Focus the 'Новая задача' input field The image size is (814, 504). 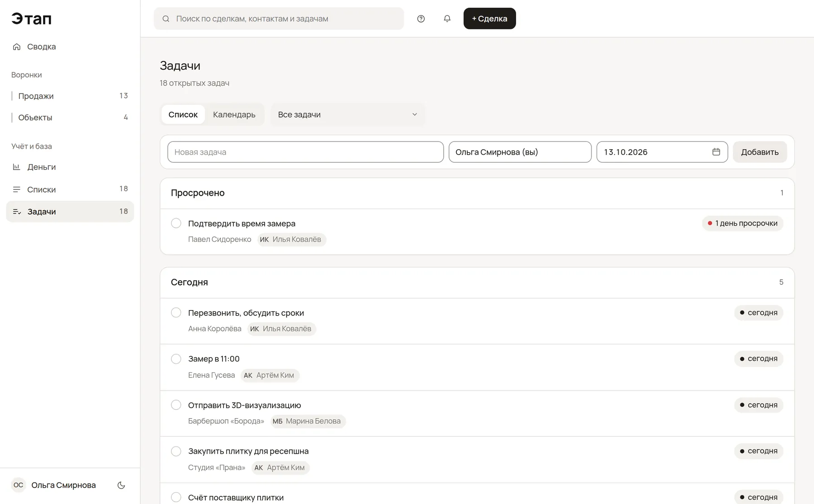click(x=306, y=152)
